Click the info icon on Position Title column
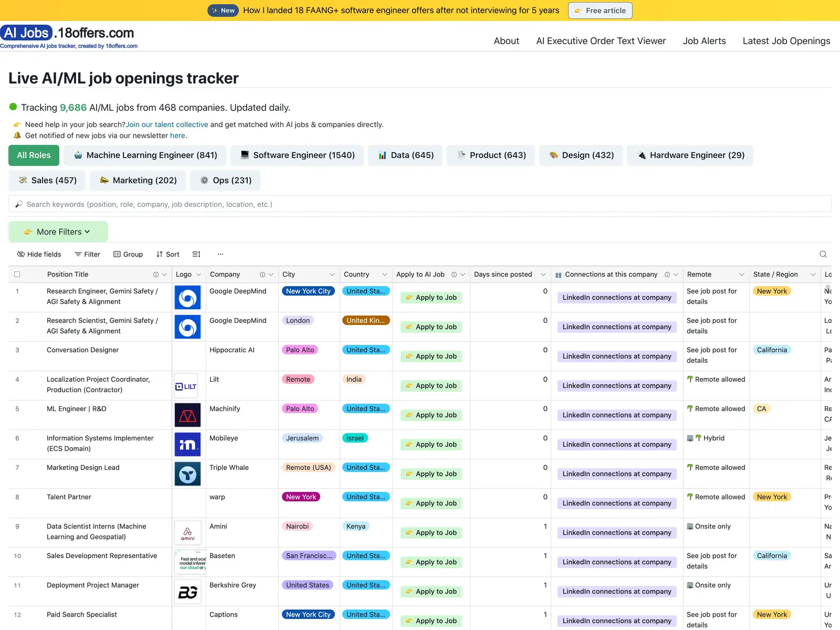Screen dimensions: 840x630 click(156, 275)
